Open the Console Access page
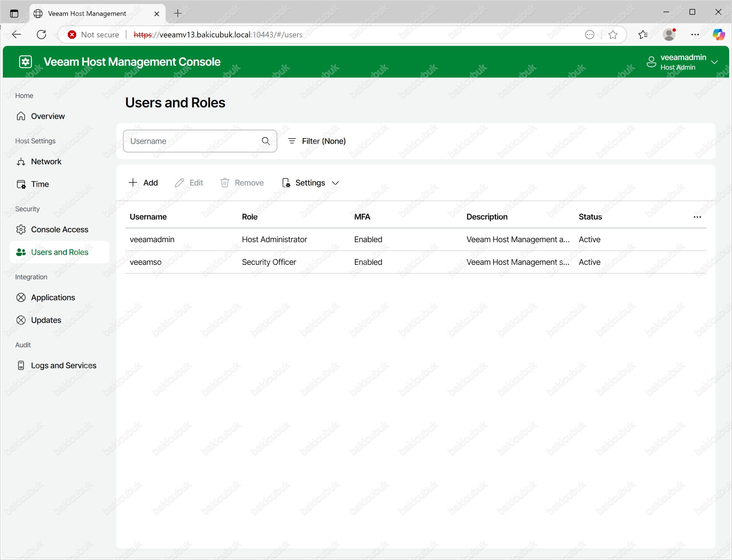 [59, 230]
